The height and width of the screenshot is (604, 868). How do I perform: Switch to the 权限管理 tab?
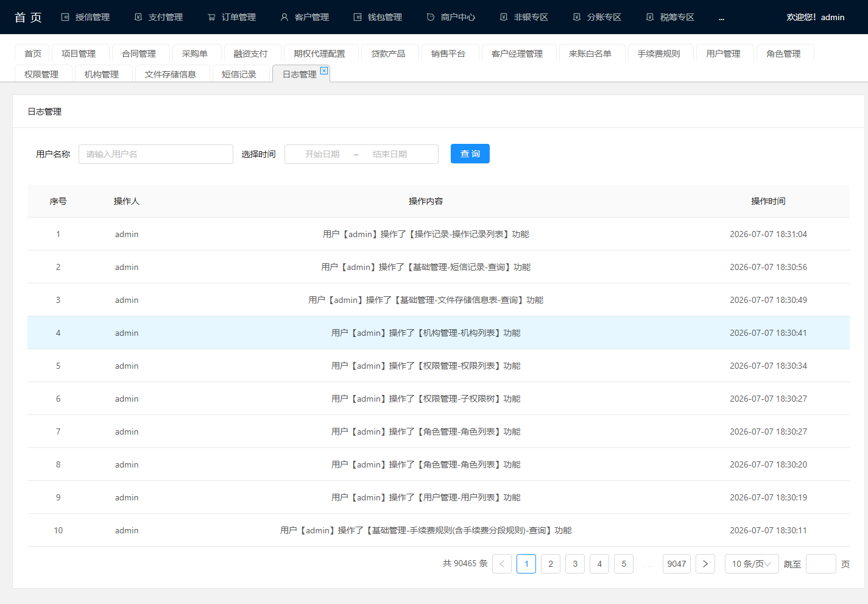pos(42,74)
